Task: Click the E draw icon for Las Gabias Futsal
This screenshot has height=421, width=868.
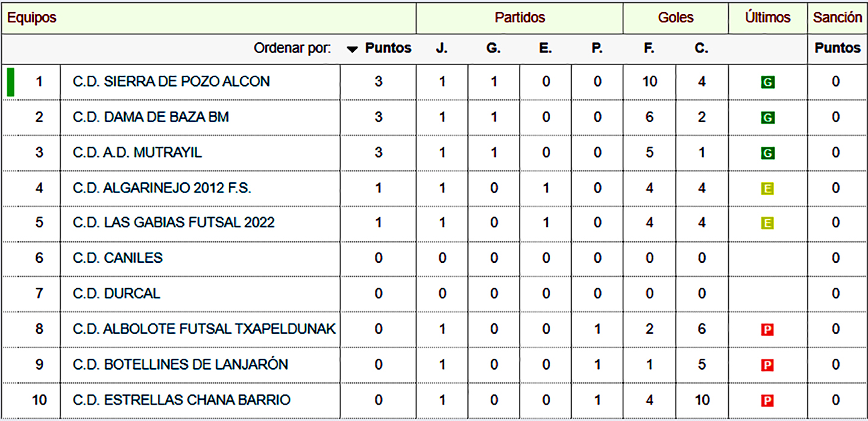Action: click(767, 223)
